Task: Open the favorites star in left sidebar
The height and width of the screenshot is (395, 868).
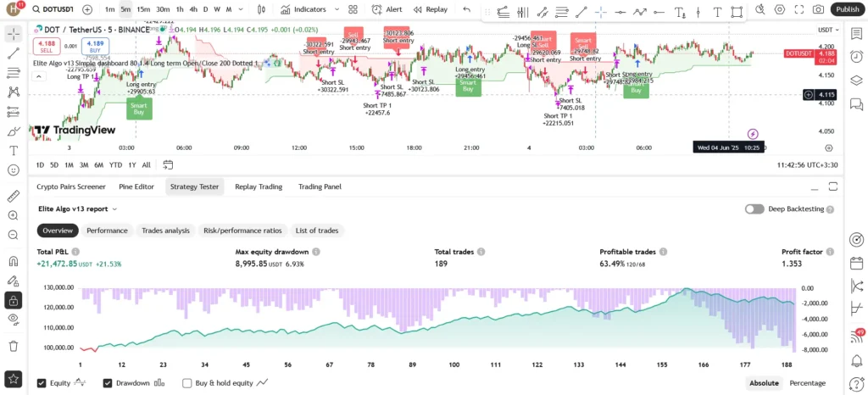Action: tap(14, 379)
